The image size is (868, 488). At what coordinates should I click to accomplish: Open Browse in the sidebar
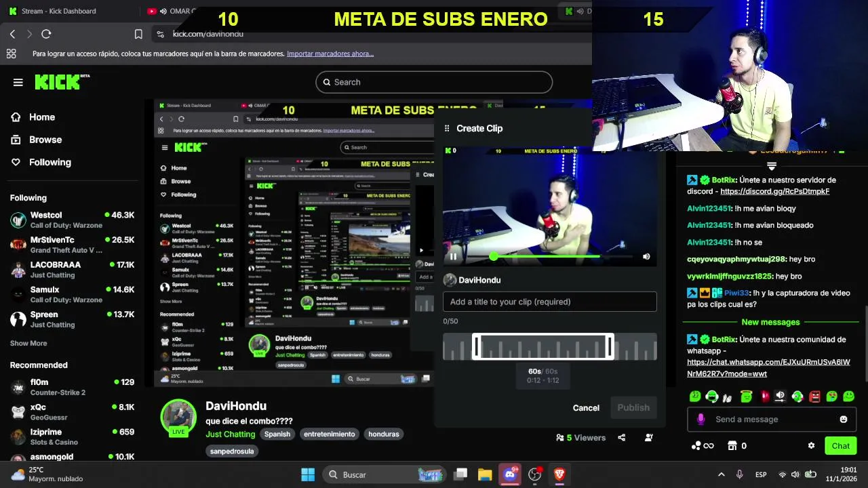click(36, 140)
